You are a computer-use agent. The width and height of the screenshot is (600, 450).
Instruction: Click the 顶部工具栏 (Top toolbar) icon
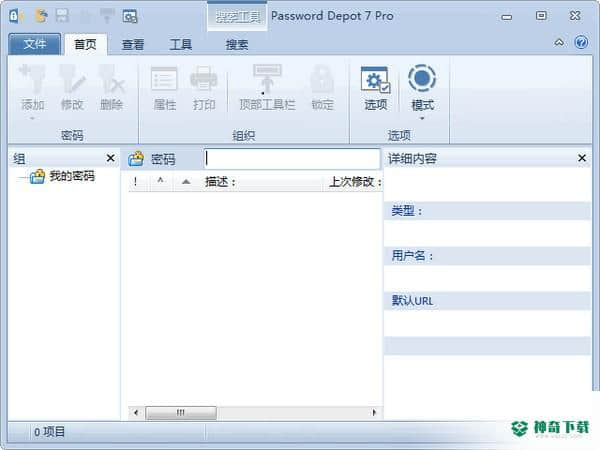point(267,79)
